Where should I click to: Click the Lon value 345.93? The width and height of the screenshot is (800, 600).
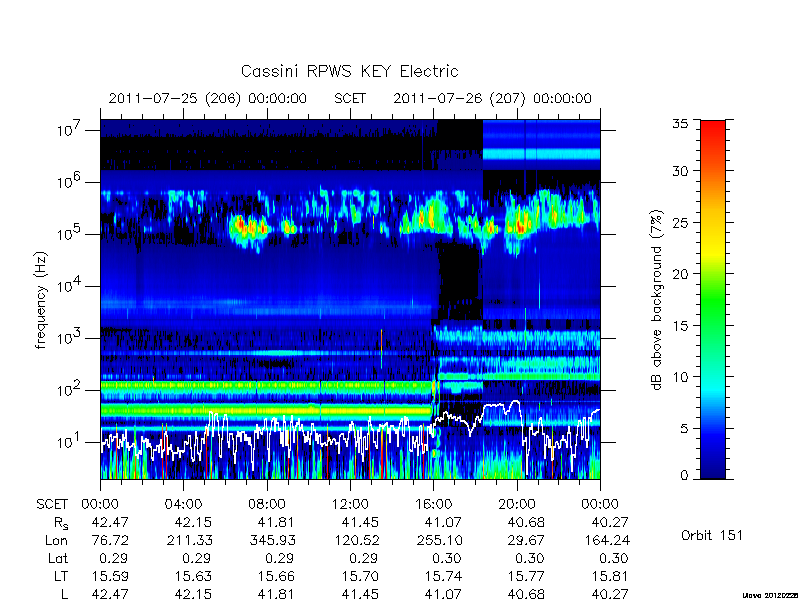pos(273,540)
